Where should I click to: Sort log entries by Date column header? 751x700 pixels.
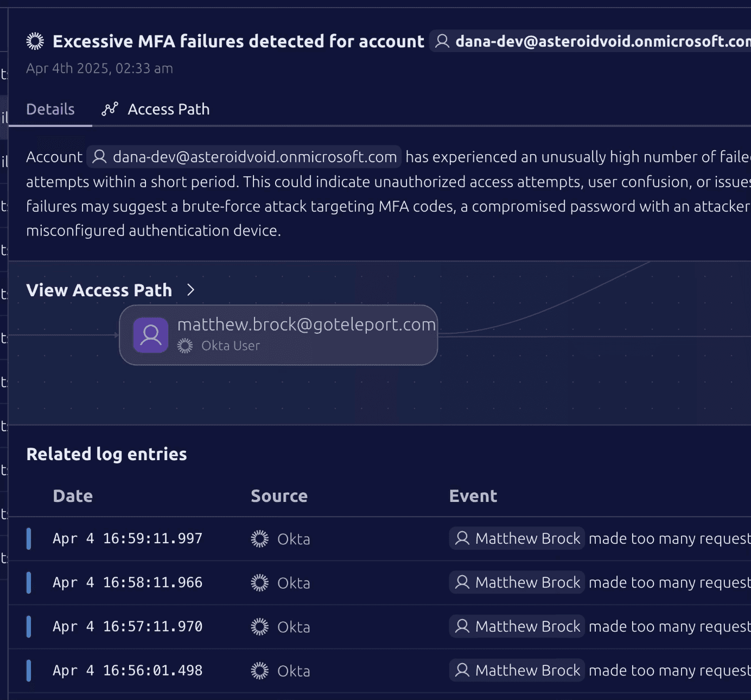[73, 496]
